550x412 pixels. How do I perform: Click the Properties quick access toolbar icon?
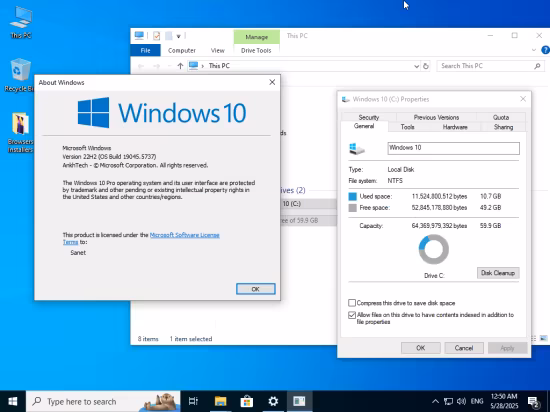click(156, 36)
